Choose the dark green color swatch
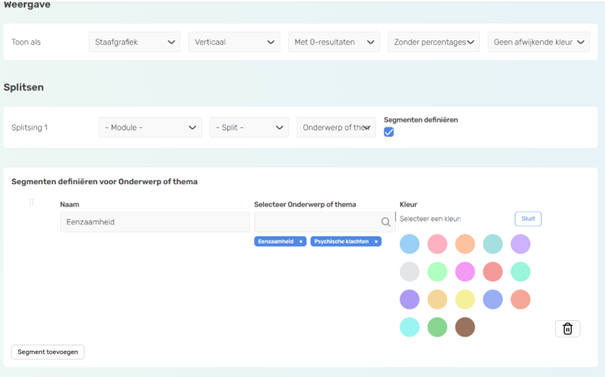This screenshot has height=377, width=605. pyautogui.click(x=437, y=327)
